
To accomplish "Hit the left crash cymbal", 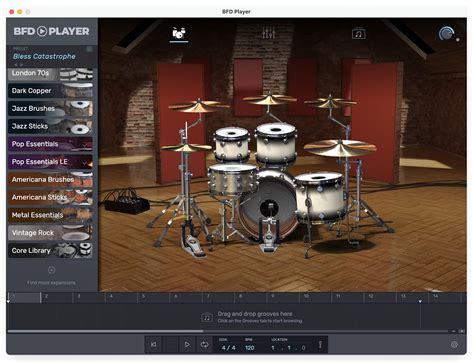I will pos(199,106).
